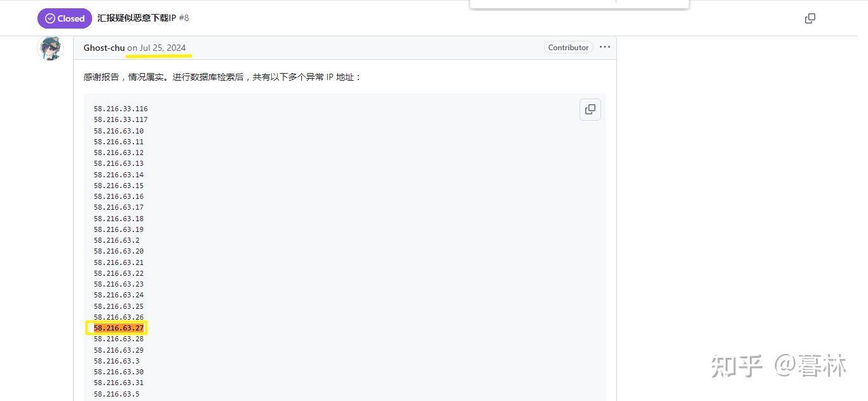Select IP 58.216.63.24
Image resolution: width=868 pixels, height=401 pixels.
click(119, 295)
